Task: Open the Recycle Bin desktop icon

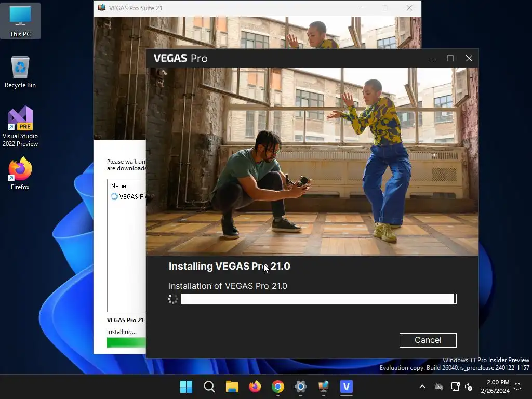Action: point(20,72)
